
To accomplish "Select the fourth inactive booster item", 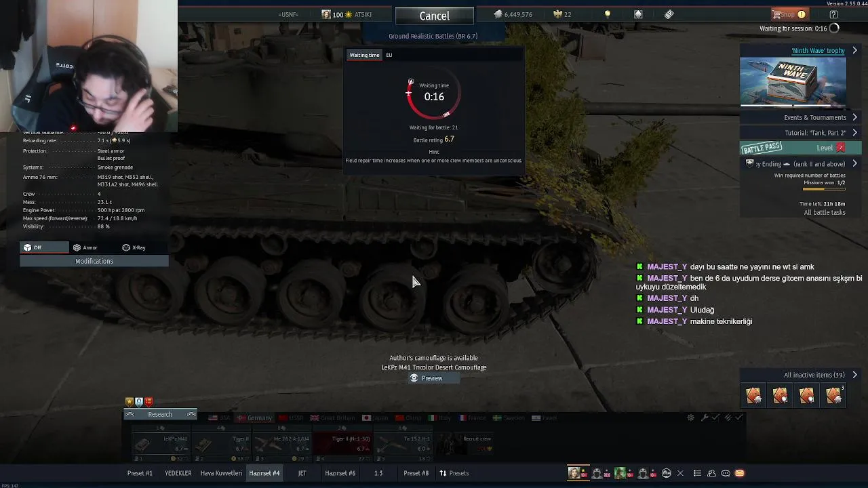I will [x=834, y=395].
